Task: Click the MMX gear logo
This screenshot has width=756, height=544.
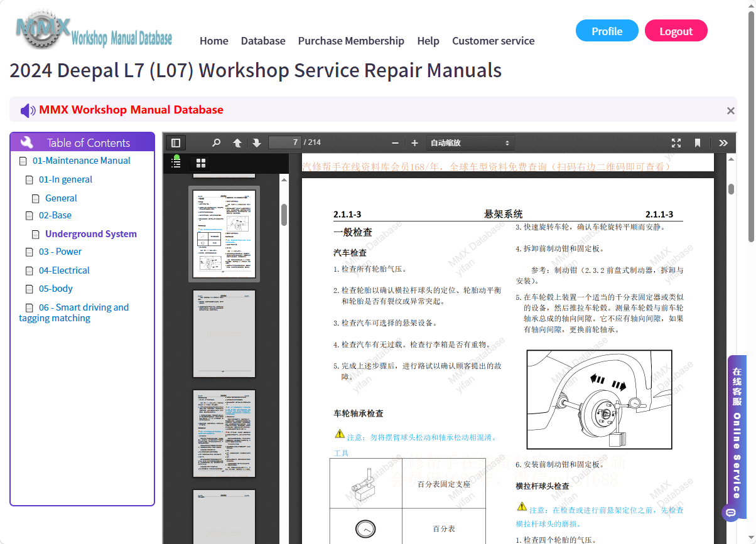Action: 42,29
